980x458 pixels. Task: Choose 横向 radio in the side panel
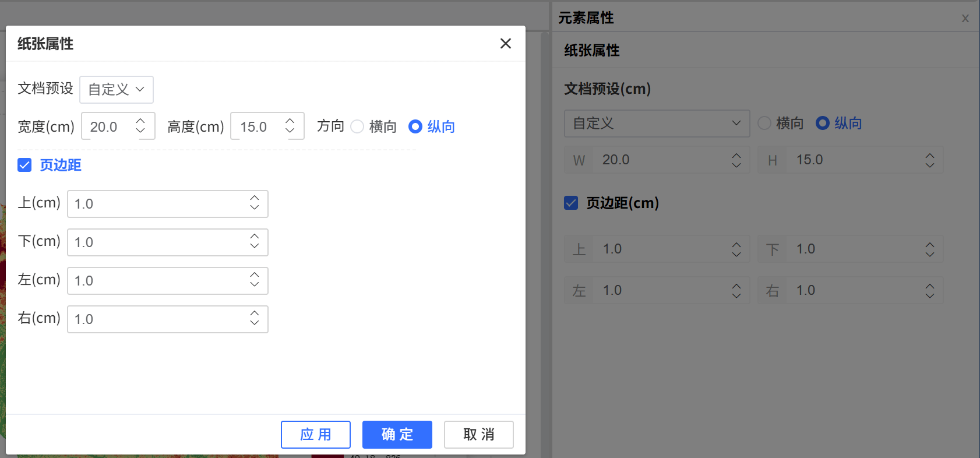764,124
